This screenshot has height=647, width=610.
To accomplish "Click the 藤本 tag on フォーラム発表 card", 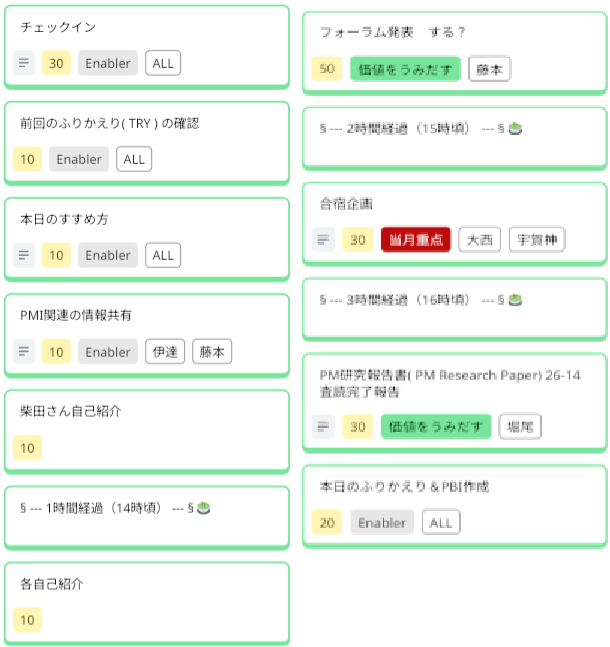I will (489, 68).
